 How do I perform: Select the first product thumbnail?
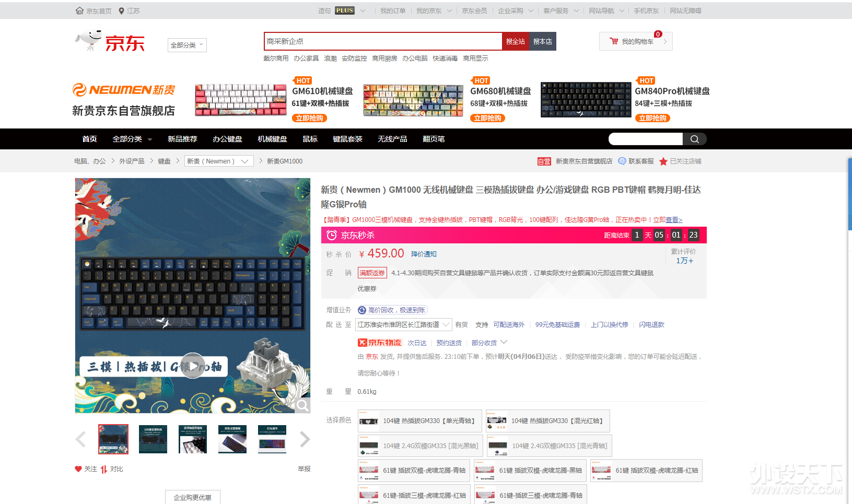coord(113,439)
